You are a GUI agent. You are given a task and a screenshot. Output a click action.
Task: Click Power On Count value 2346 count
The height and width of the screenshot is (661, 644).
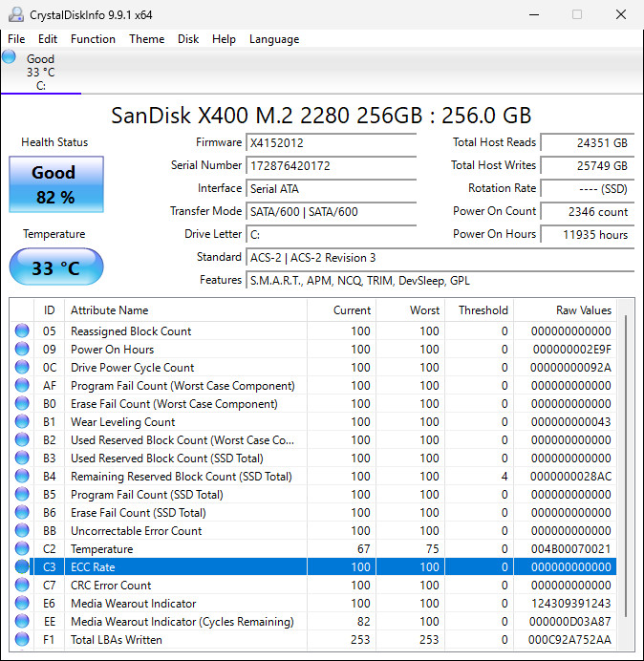pos(588,211)
